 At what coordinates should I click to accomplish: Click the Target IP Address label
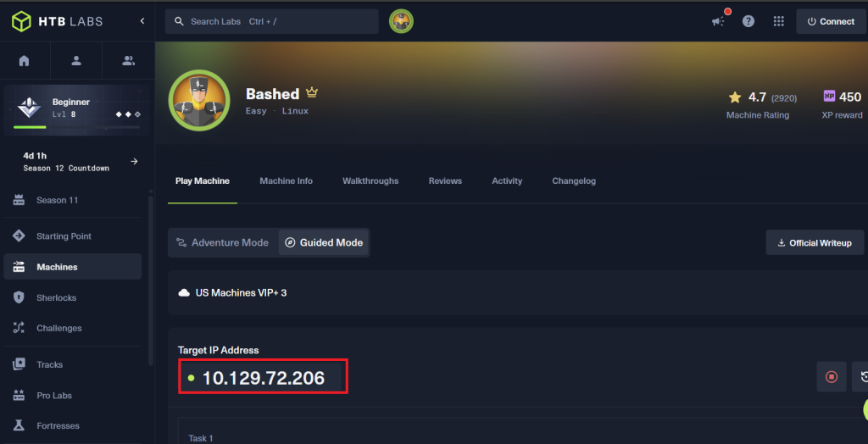(x=218, y=350)
